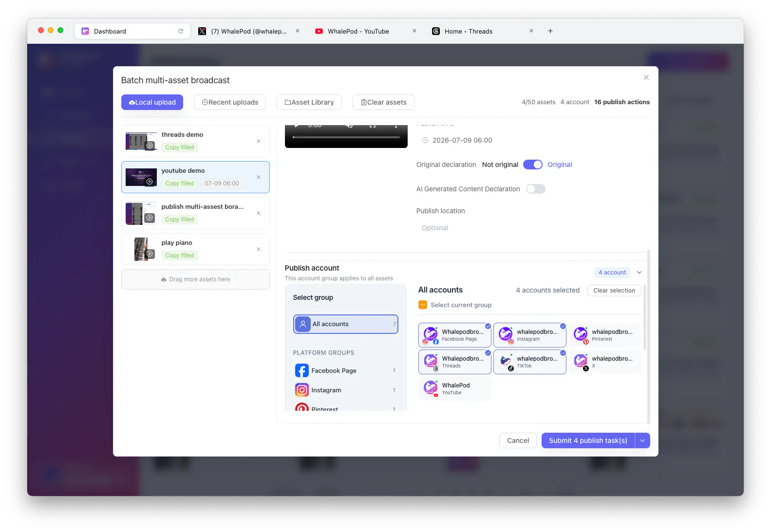Click the 4 accounts selected text
The height and width of the screenshot is (532, 771).
(x=548, y=290)
